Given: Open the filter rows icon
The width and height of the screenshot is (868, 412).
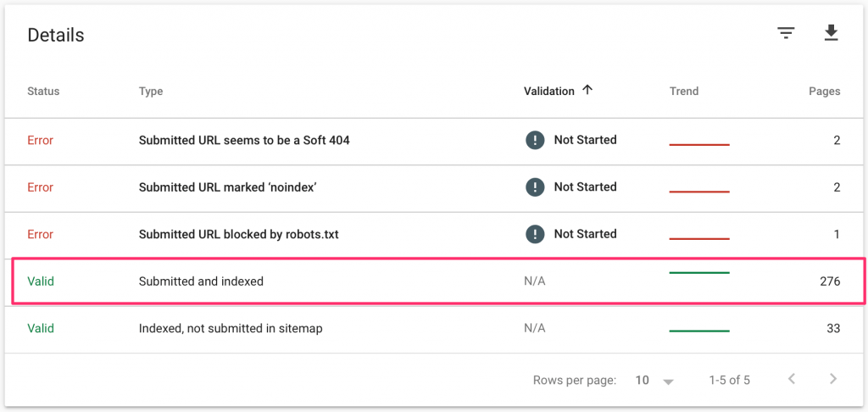Looking at the screenshot, I should point(786,33).
